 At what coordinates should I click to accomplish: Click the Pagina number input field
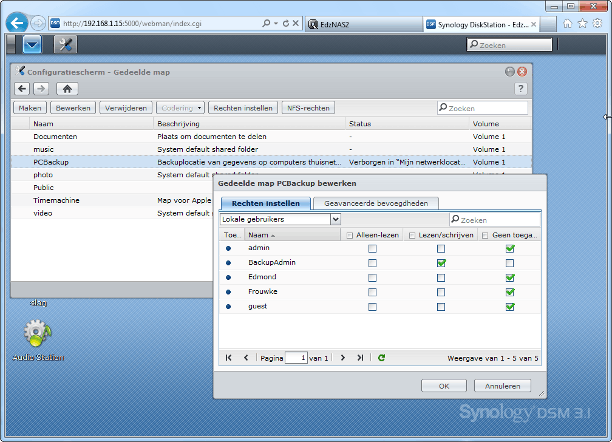point(296,358)
